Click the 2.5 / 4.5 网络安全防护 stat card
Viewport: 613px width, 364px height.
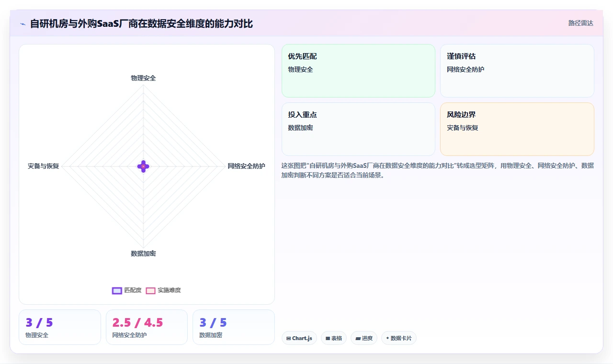[147, 327]
